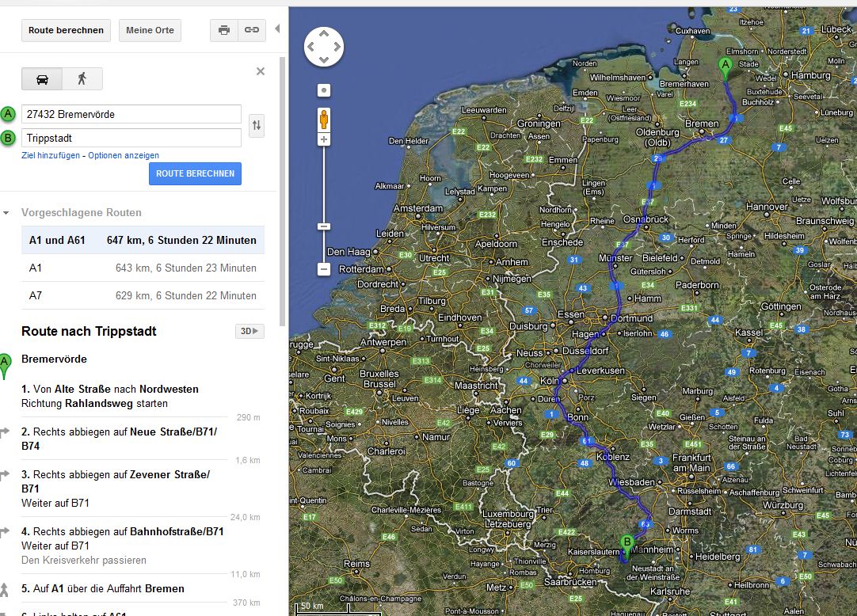Zoom out with the minus button

(x=323, y=269)
